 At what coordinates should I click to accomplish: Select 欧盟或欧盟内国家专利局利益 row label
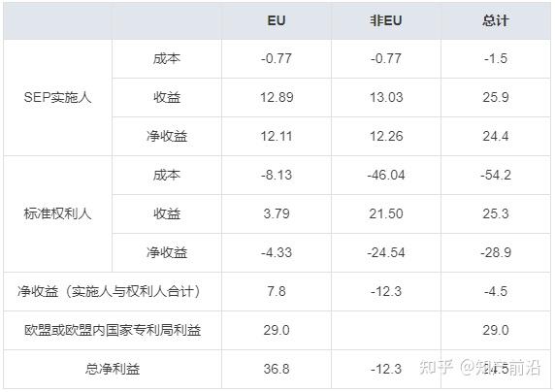click(113, 330)
